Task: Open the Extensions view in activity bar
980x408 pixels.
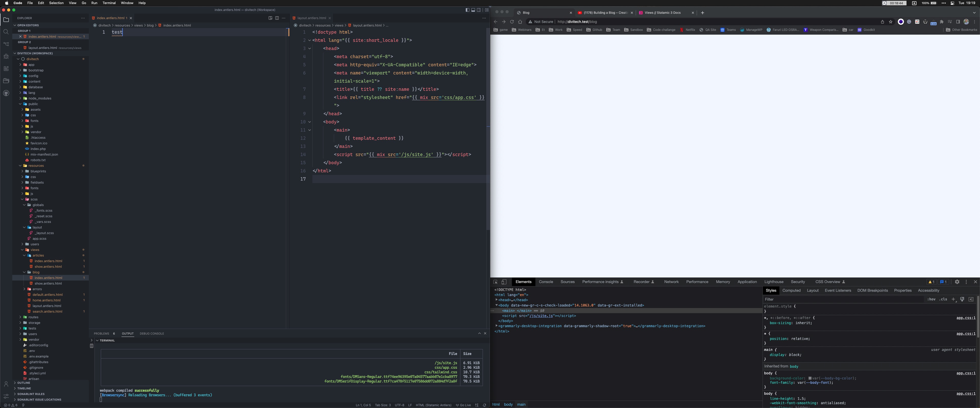Action: click(x=6, y=68)
